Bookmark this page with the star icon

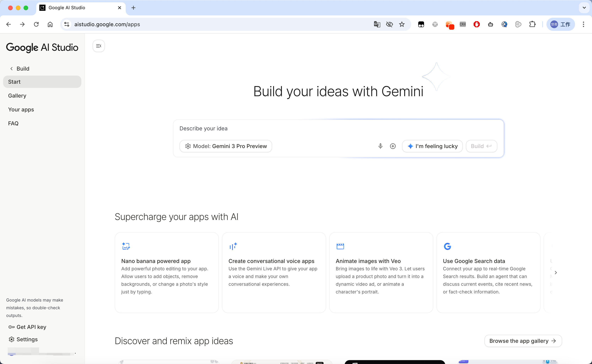coord(402,24)
